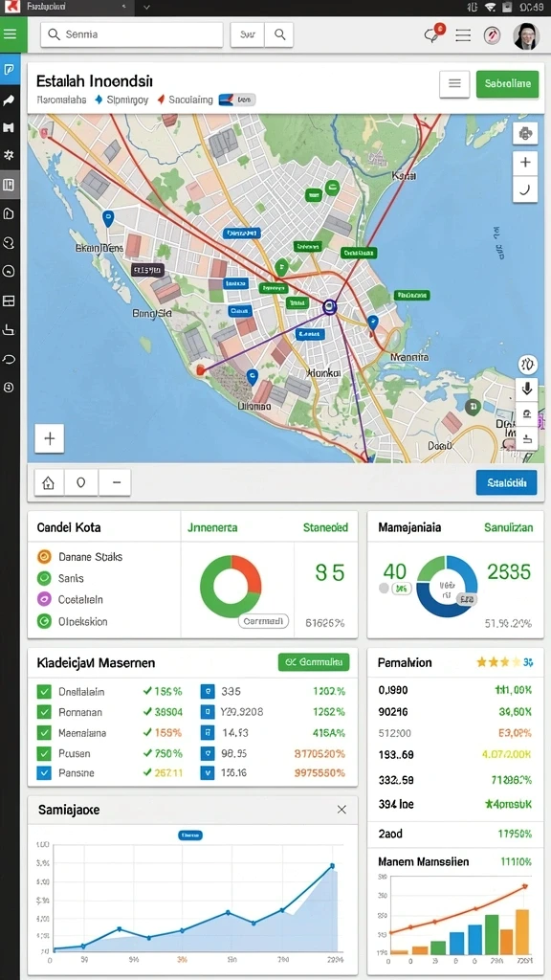Click the blue Sstaloidkh button below the map
The image size is (551, 980).
tap(507, 482)
